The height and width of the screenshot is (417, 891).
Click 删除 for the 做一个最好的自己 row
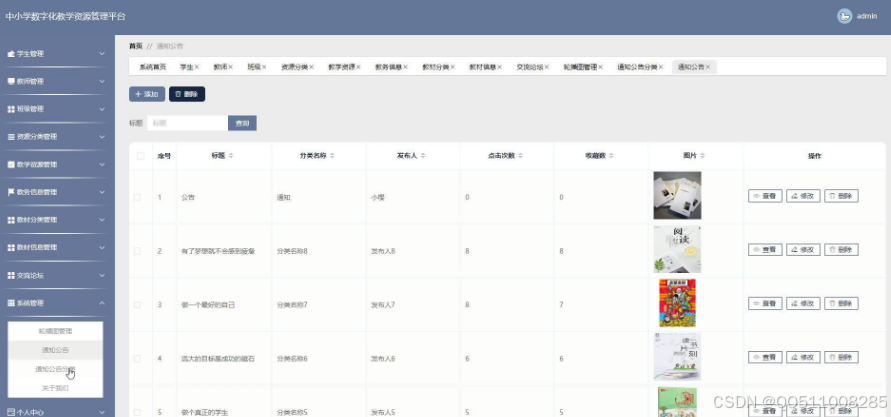pyautogui.click(x=841, y=303)
